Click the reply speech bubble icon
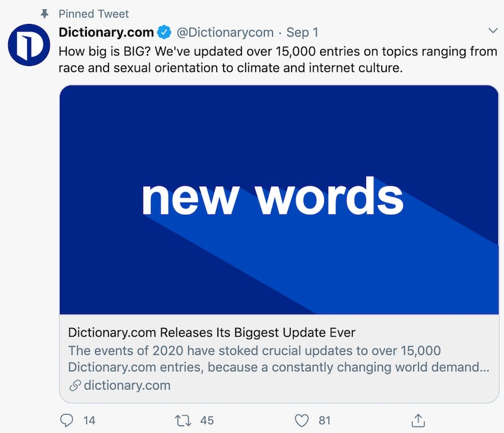 67,420
